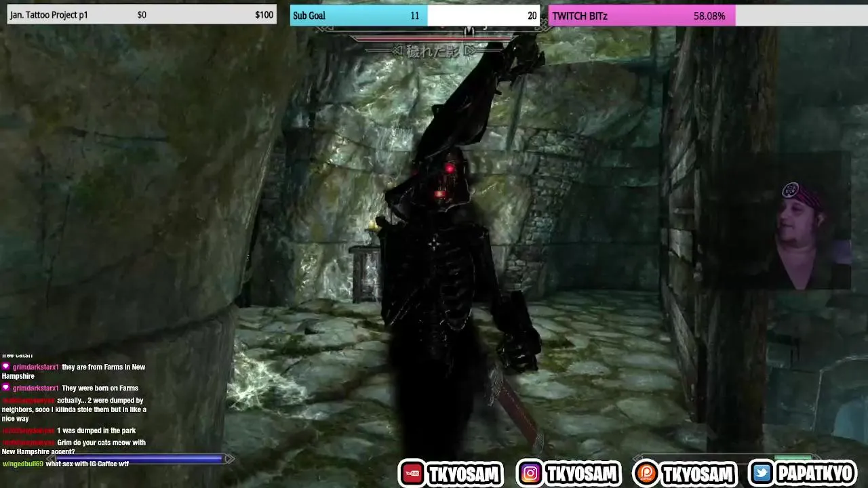Click the green stamina bar at bottom right
Screen dimensions: 868x488
[793, 459]
